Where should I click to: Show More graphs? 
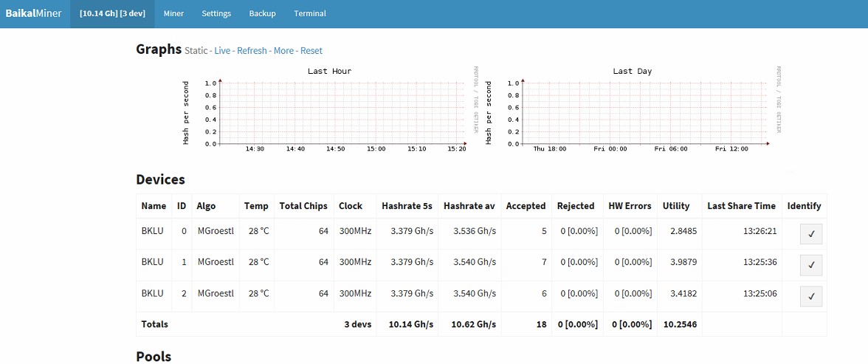283,51
